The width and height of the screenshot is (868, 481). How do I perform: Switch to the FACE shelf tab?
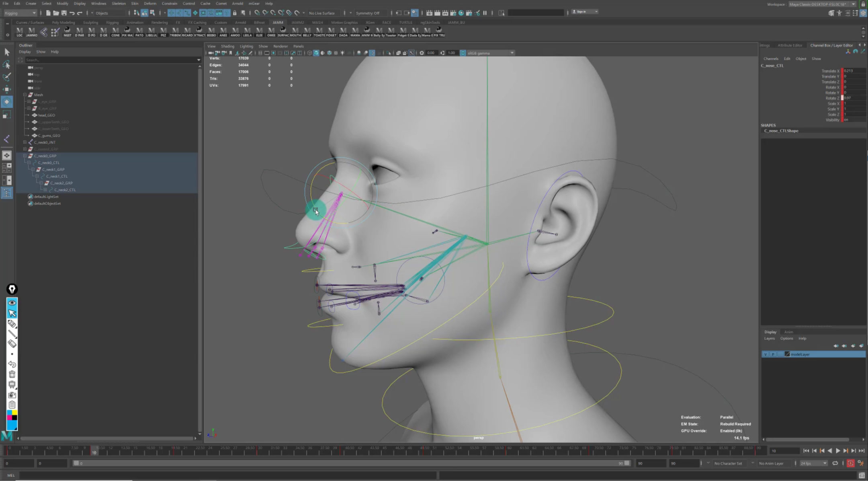[387, 23]
